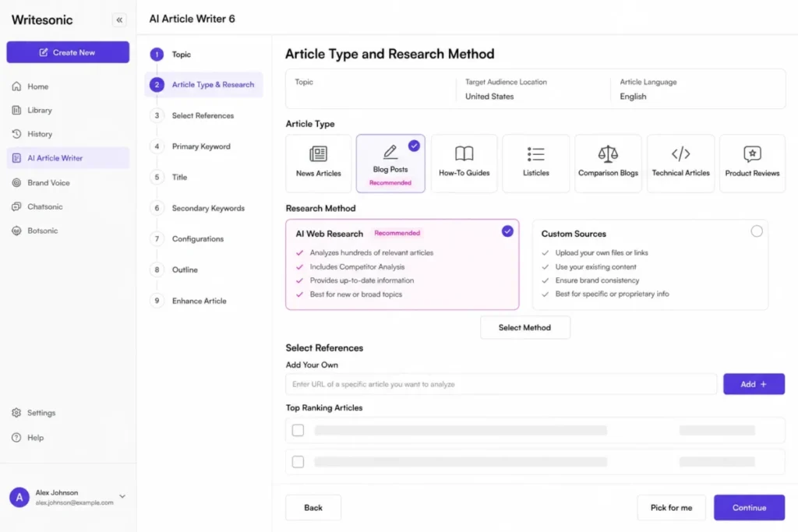Image resolution: width=798 pixels, height=532 pixels.
Task: Click the Select Method button
Action: pos(524,328)
